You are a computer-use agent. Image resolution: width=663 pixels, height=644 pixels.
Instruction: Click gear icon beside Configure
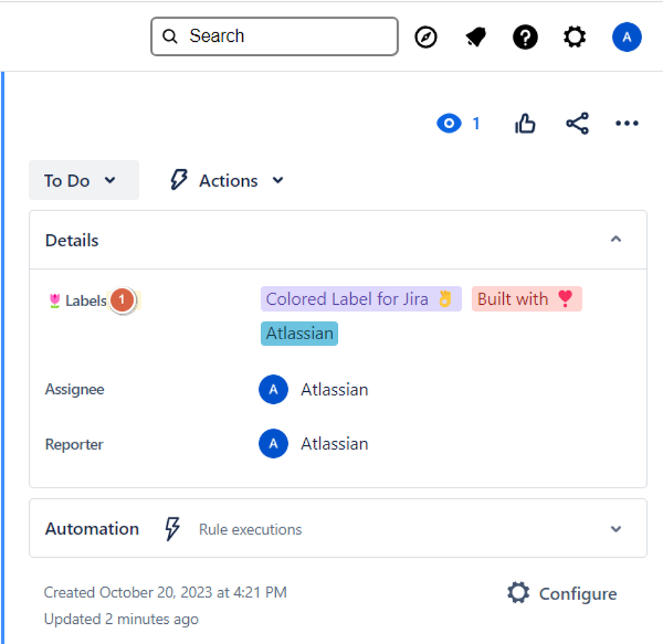(x=518, y=592)
